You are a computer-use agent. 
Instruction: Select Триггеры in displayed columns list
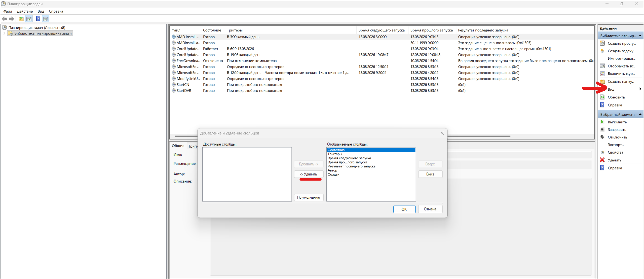[x=371, y=154]
